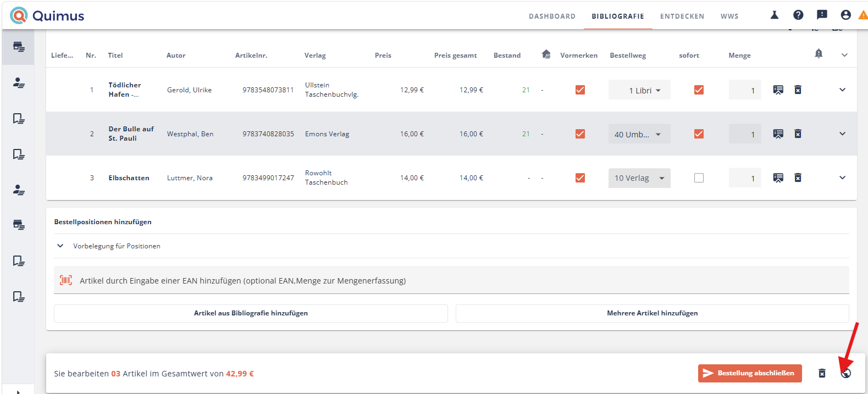Viewport: 868px width, 394px height.
Task: Click the feedback message icon in header
Action: 822,15
